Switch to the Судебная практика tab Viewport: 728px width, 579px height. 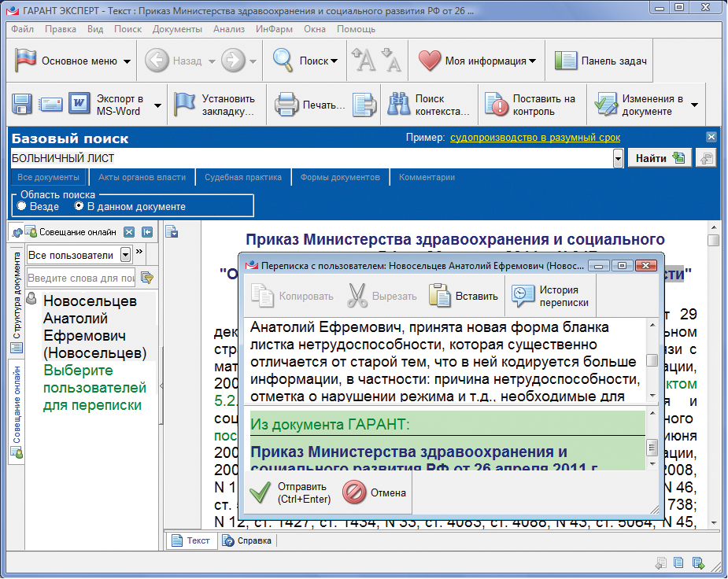click(x=242, y=178)
